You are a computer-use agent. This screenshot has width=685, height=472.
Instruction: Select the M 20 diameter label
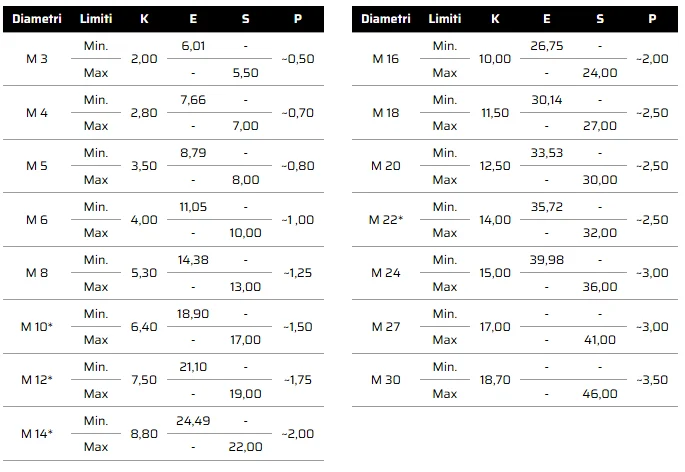coord(385,166)
